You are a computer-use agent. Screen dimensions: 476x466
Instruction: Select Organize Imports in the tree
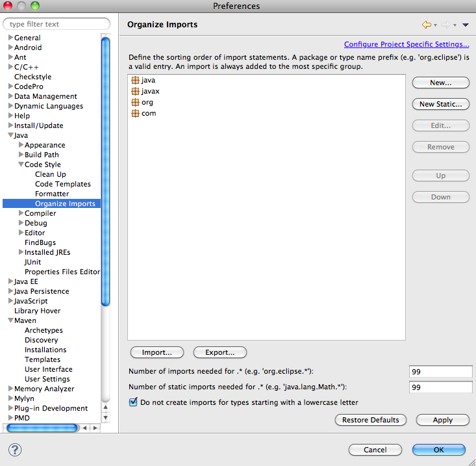coord(65,203)
